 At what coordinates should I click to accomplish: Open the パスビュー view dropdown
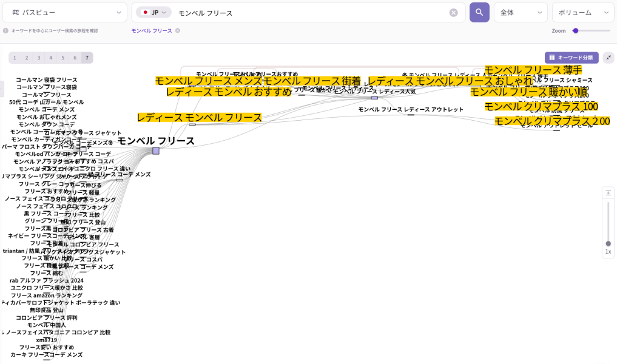click(64, 13)
